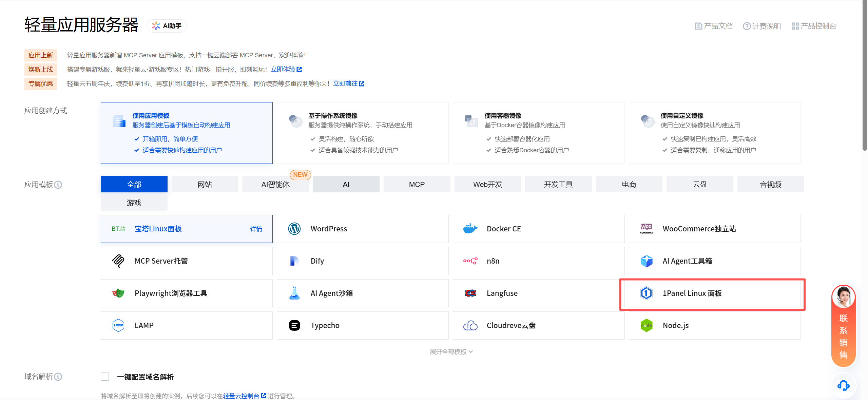Select the AI Agent沙箱 flask icon

click(294, 293)
